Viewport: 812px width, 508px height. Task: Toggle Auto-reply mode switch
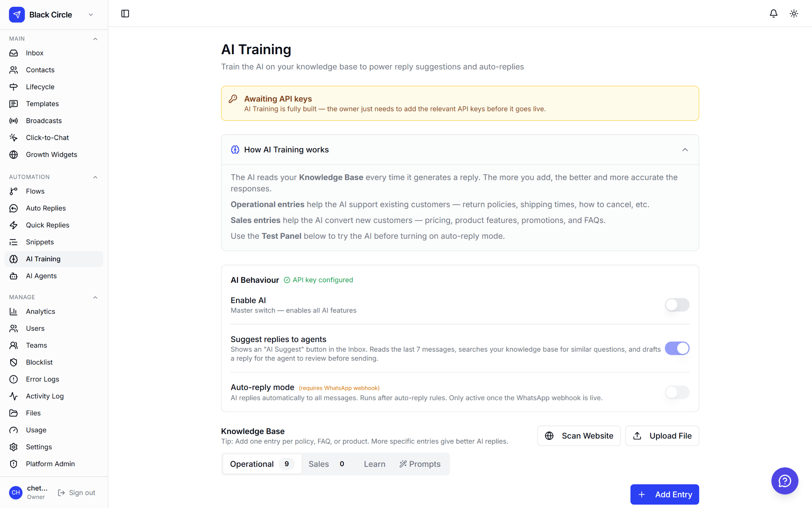tap(677, 392)
